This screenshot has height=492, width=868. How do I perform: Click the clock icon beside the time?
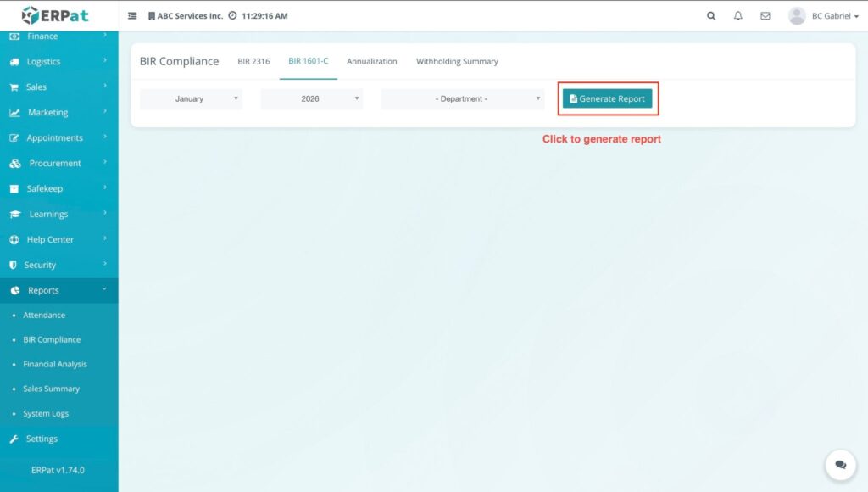tap(232, 15)
